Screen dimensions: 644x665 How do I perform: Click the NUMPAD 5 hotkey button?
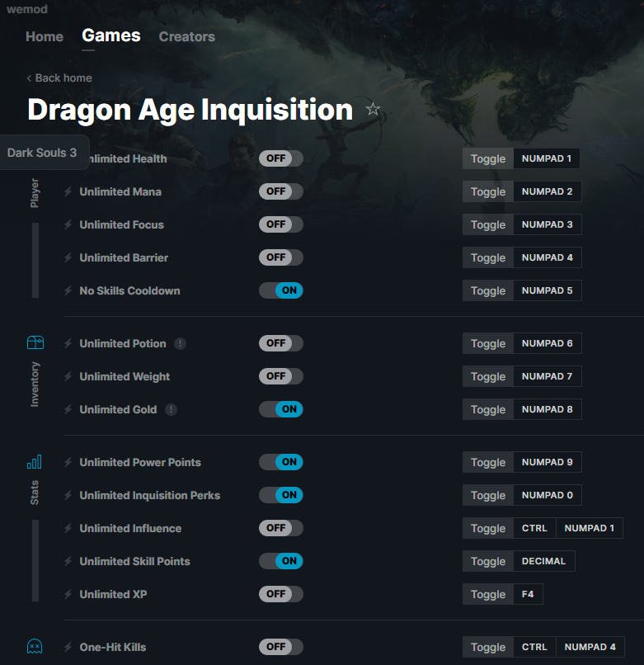(x=548, y=291)
